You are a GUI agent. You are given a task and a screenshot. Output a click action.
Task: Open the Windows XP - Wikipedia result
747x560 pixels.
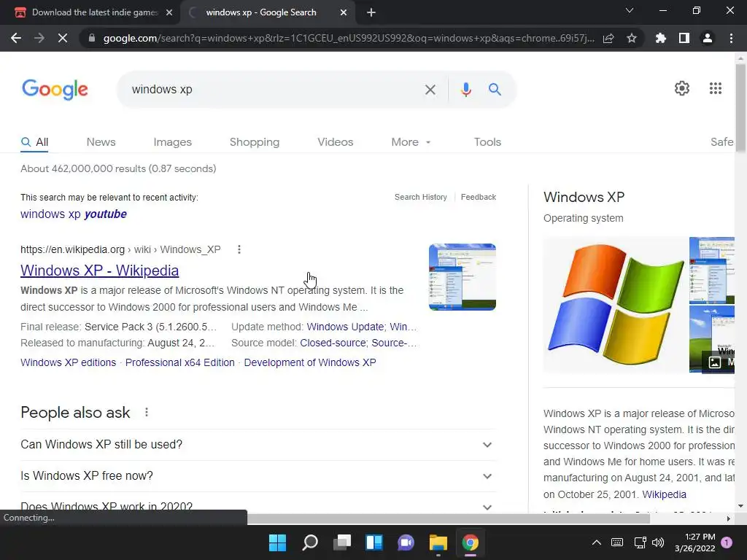(x=99, y=271)
